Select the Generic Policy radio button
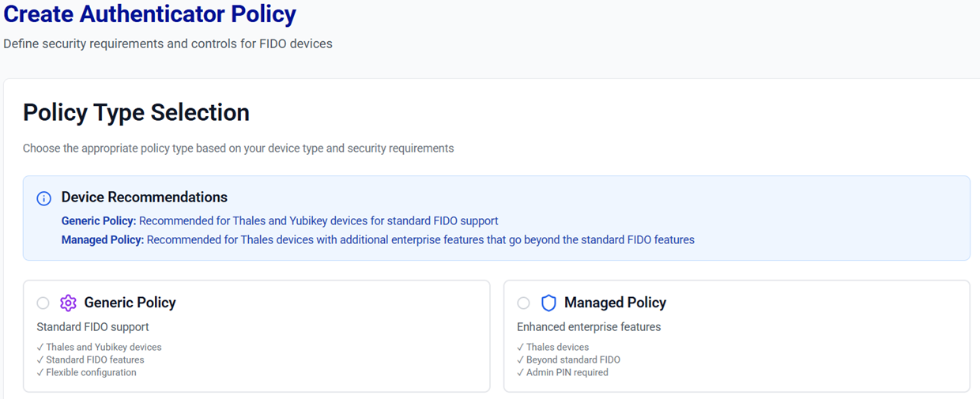Screen dimensions: 980x399 tap(43, 303)
